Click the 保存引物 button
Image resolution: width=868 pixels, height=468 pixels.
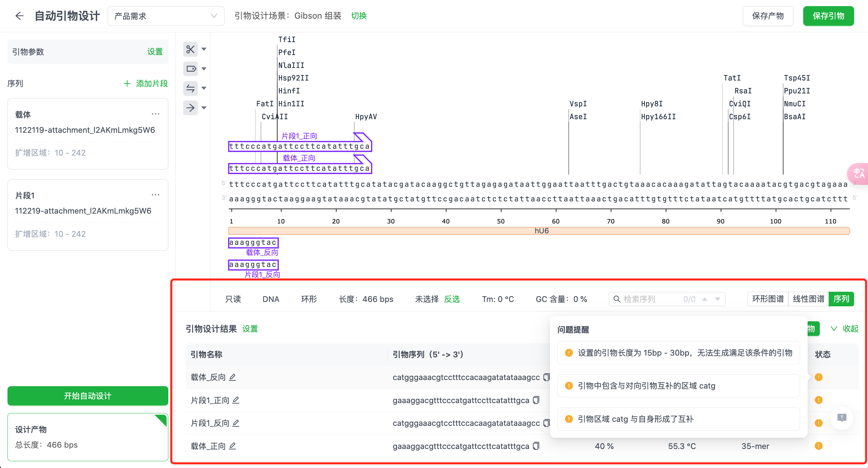tap(828, 16)
